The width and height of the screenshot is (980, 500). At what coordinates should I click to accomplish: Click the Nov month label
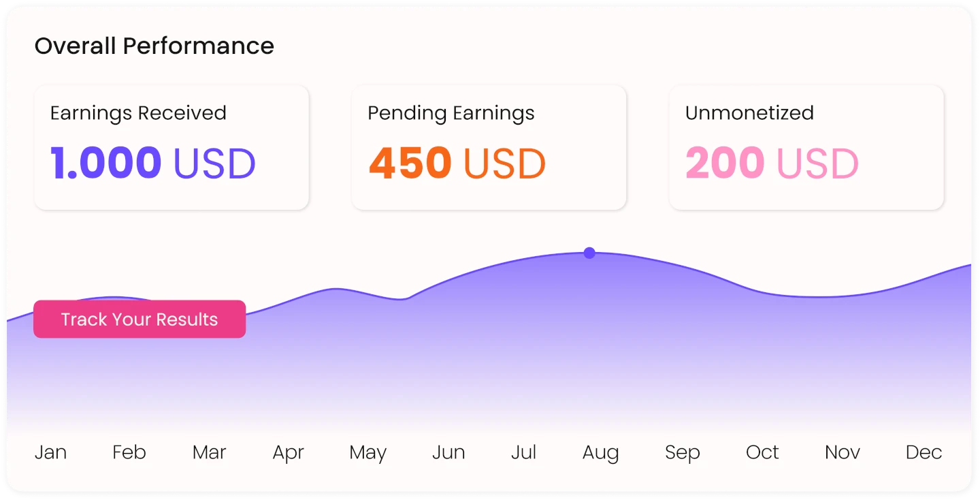843,452
